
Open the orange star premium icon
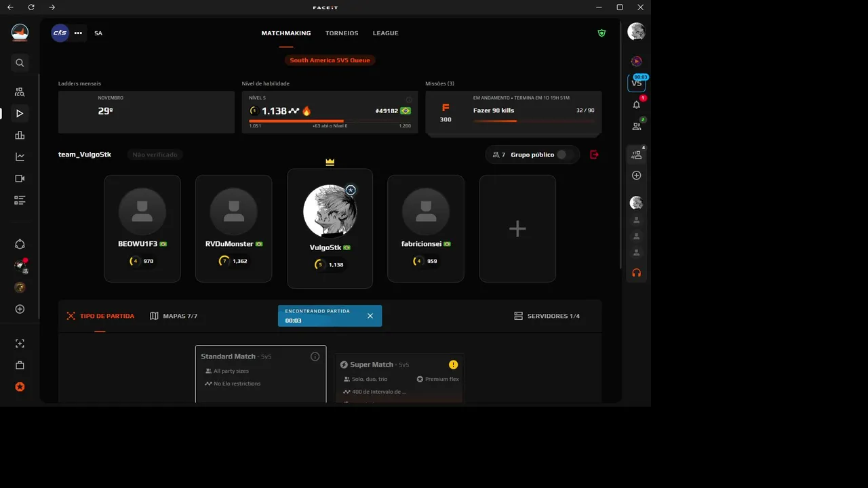point(20,387)
